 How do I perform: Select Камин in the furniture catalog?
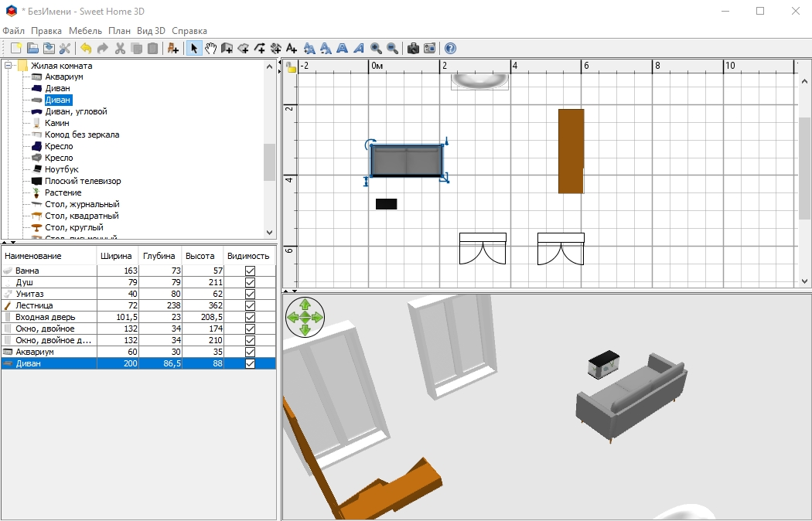[56, 123]
